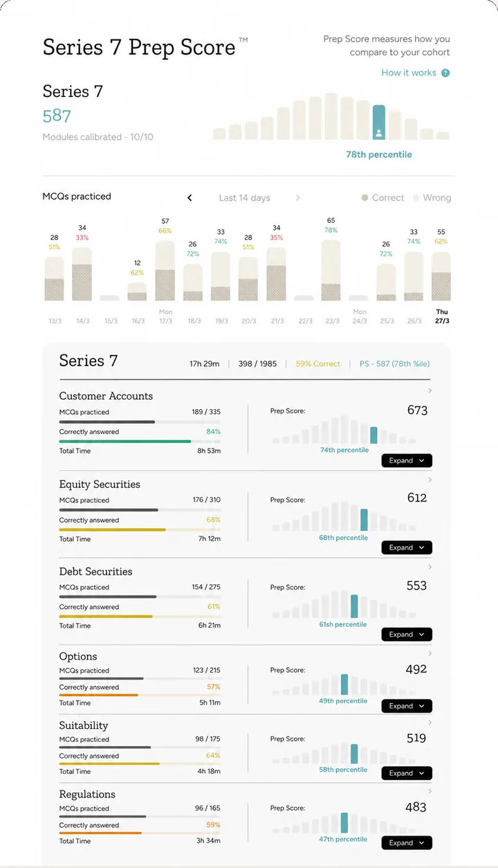Click Customer Accounts percentile highlighted bar

[x=374, y=435]
